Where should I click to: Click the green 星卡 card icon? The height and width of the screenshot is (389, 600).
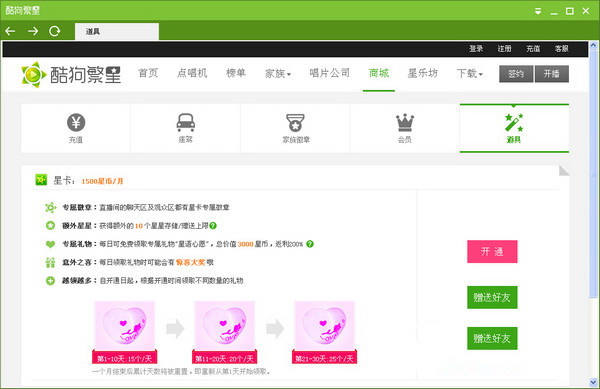[41, 179]
